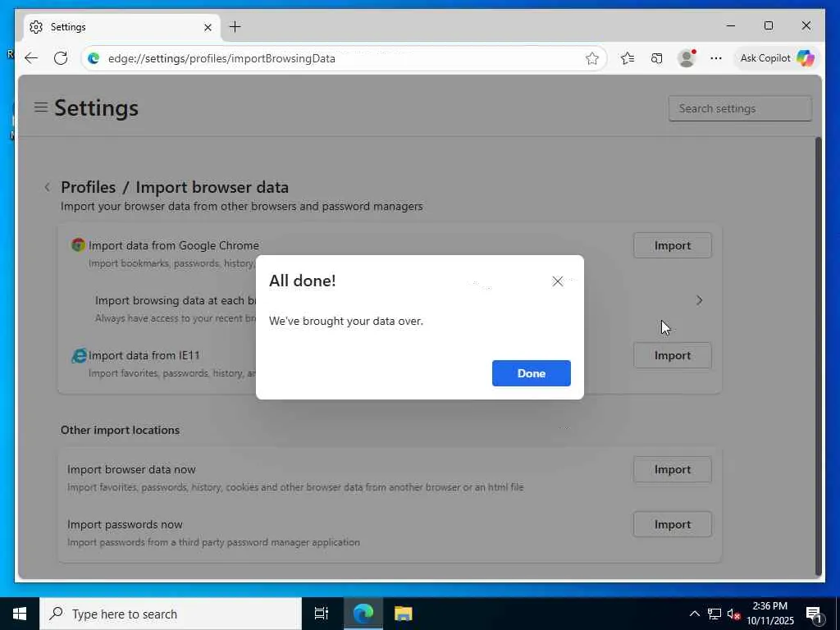This screenshot has width=840, height=630.
Task: Focus the Search settings field
Action: (740, 108)
